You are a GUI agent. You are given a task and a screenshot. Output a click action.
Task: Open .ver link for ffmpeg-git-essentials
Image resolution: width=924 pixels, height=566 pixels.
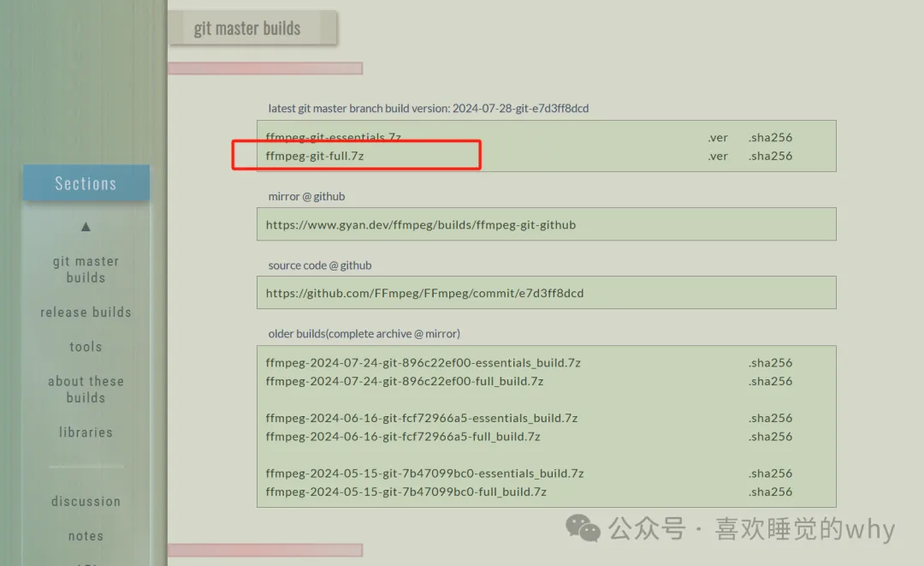click(x=718, y=137)
